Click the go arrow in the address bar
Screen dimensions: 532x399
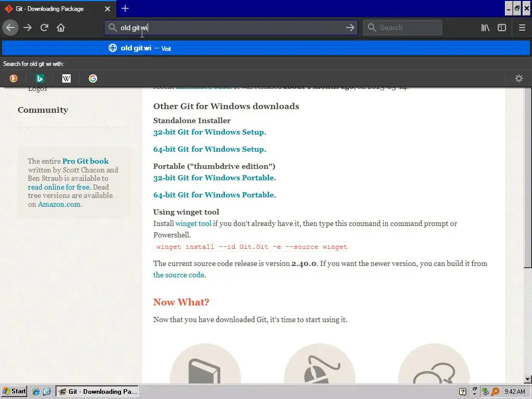tap(350, 28)
